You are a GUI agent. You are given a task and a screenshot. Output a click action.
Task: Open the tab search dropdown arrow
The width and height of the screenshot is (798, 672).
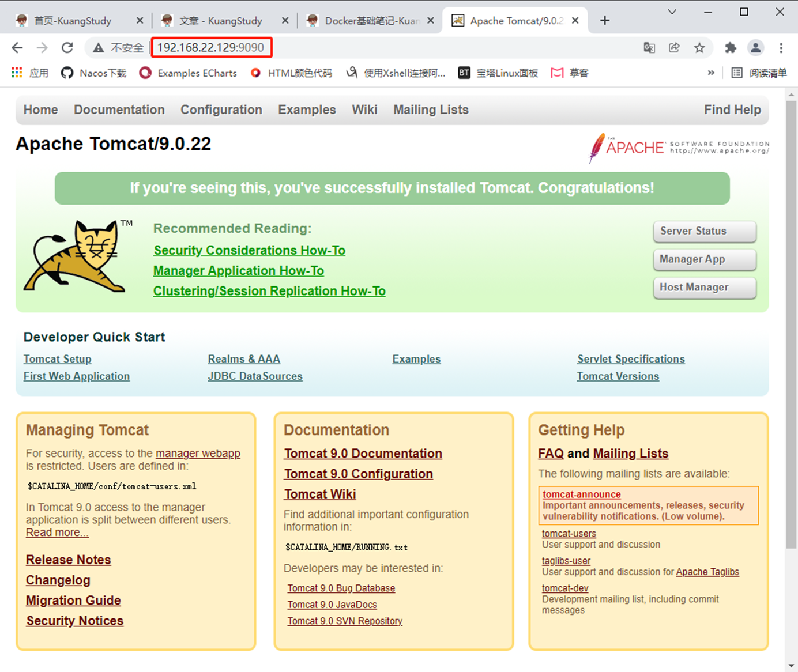coord(672,12)
